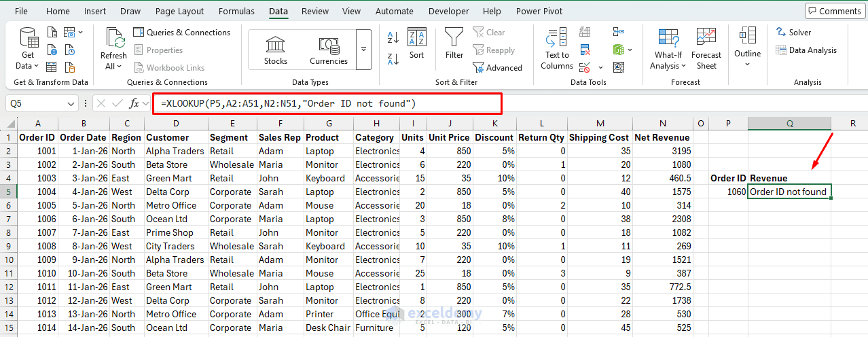Open Queries & Connections pane

click(182, 32)
